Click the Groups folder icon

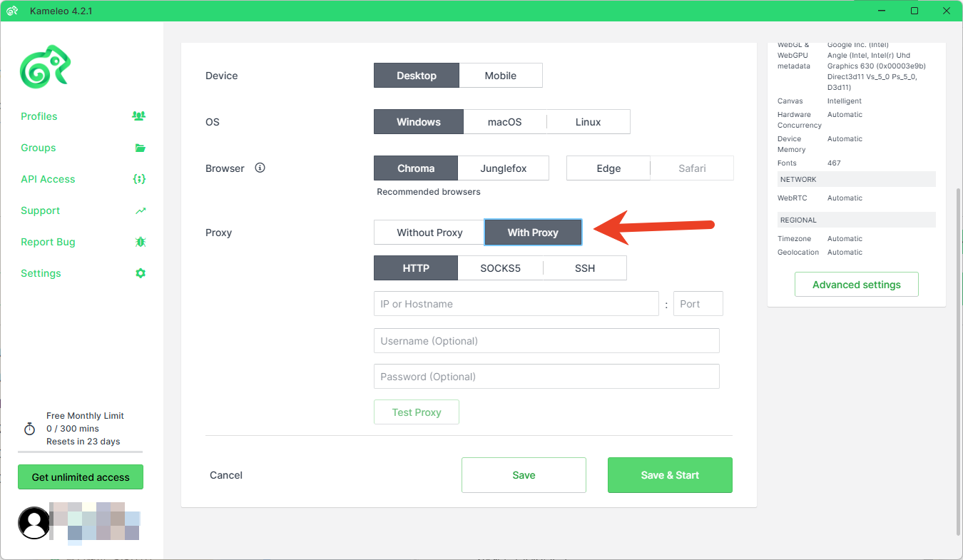click(x=140, y=148)
